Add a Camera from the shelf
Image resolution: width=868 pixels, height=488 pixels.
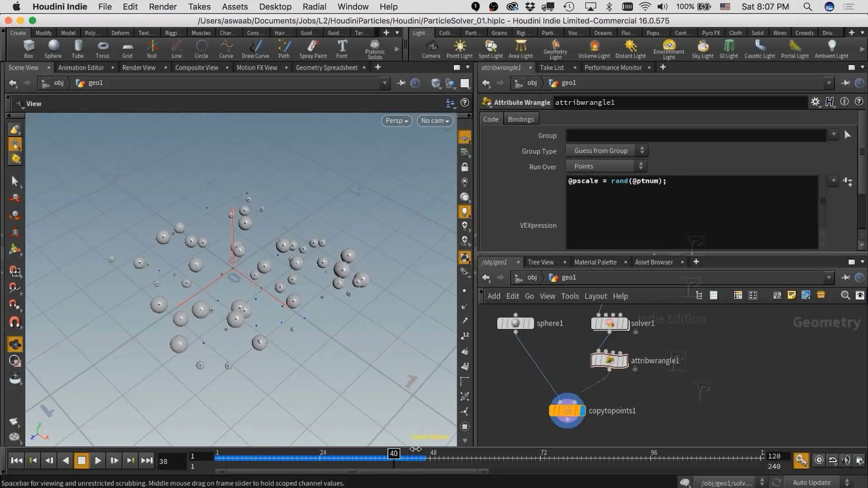tap(431, 49)
